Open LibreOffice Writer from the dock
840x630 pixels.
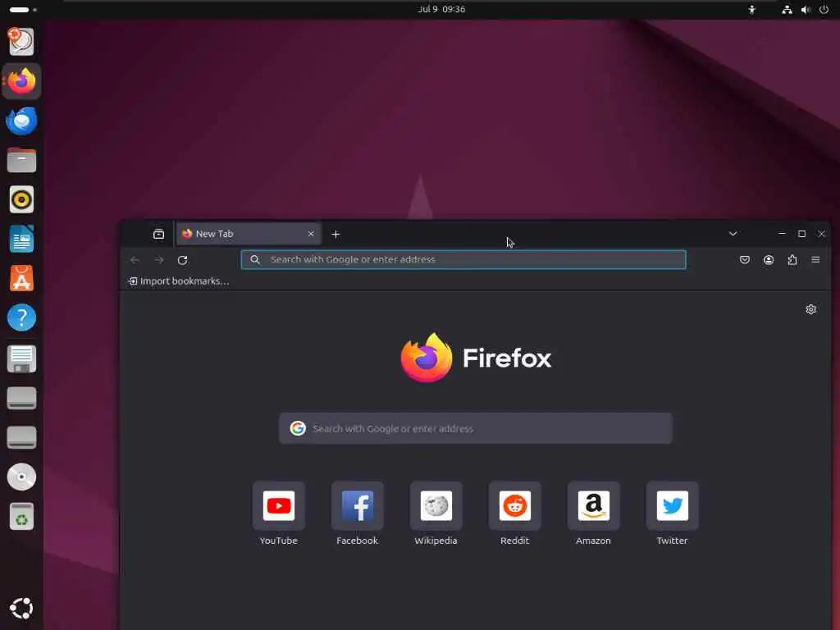pyautogui.click(x=21, y=239)
